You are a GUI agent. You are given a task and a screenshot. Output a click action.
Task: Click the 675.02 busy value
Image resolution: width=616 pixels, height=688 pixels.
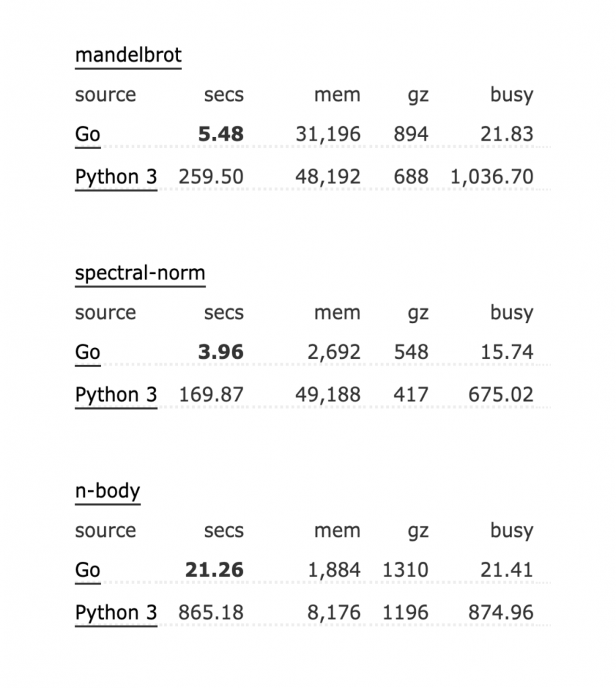(x=500, y=395)
